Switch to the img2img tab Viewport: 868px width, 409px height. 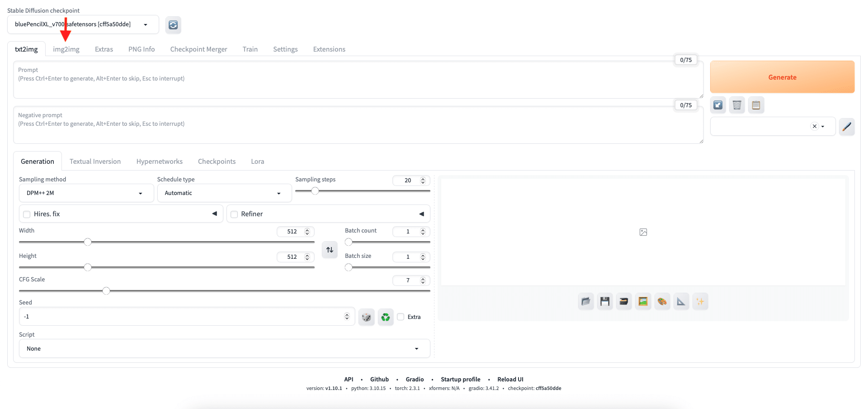click(66, 49)
